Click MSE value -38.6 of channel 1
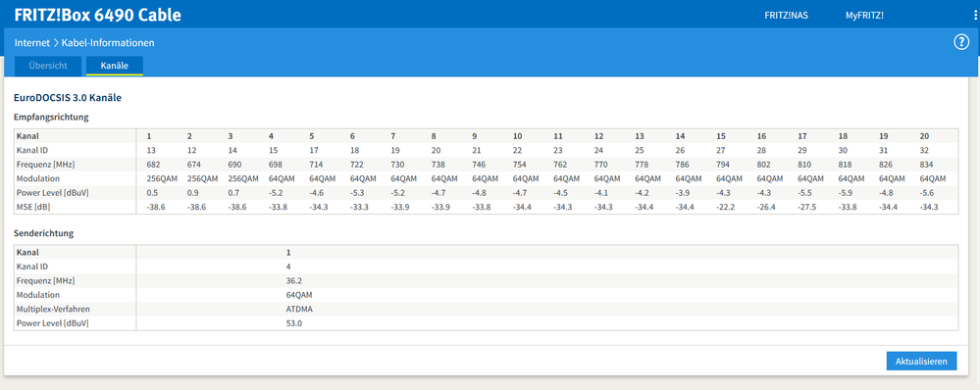Viewport: 980px width, 390px height. click(x=156, y=207)
